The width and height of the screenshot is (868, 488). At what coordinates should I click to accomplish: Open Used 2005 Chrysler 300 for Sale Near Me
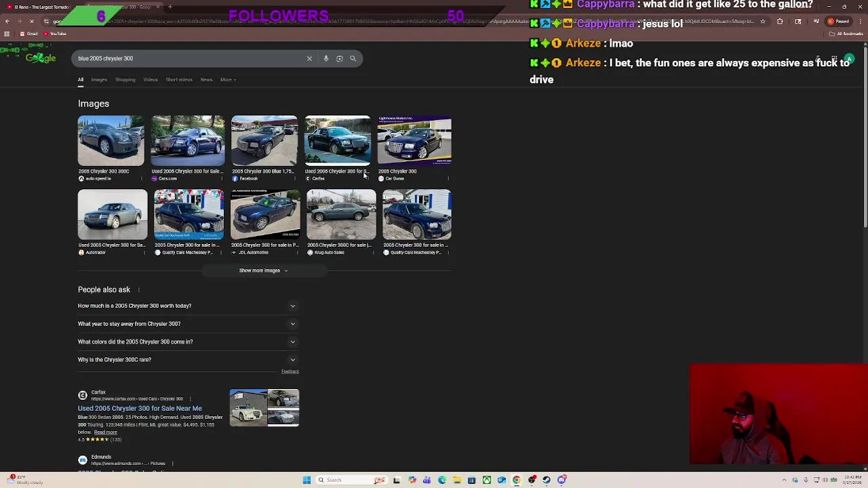pyautogui.click(x=140, y=409)
